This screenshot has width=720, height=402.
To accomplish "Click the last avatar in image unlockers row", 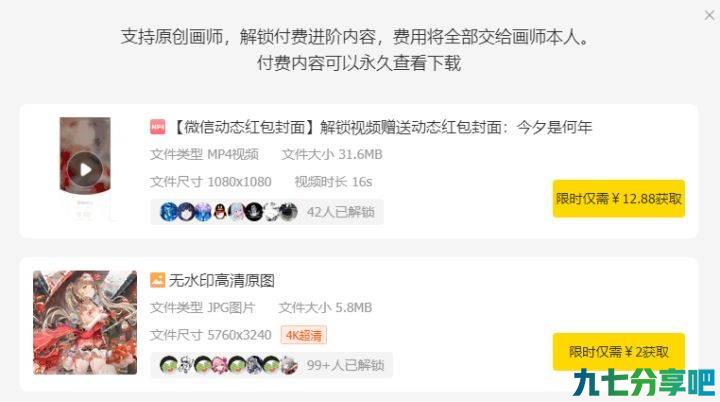I will coord(288,365).
